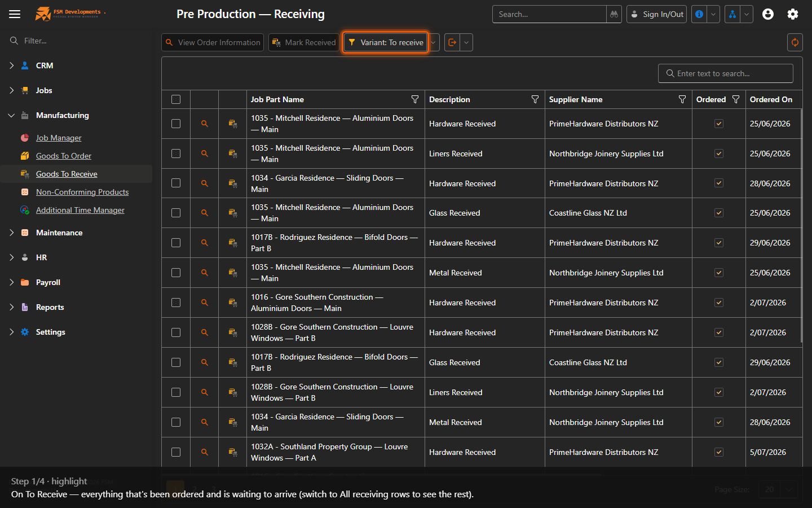
Task: Select row Mitchell Liners Received checkbox
Action: tap(176, 154)
